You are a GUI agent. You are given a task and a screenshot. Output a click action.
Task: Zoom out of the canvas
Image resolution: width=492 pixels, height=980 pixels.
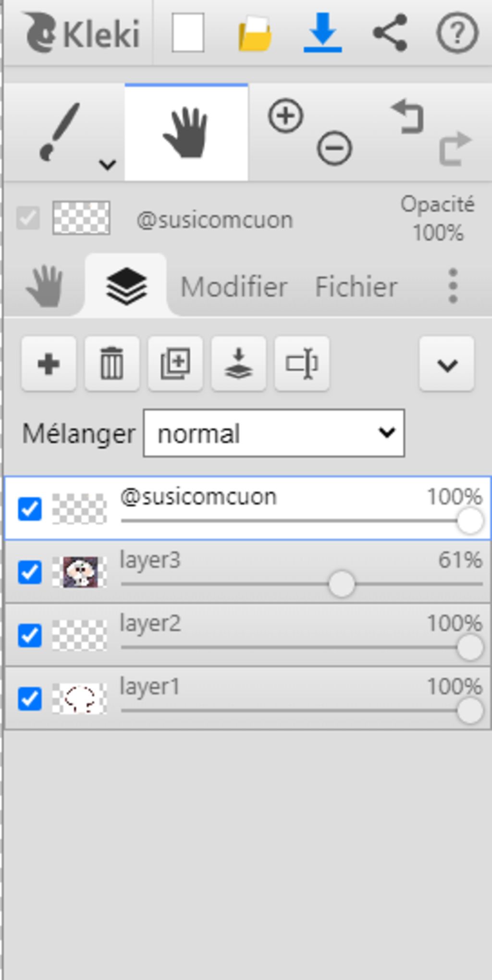click(334, 148)
